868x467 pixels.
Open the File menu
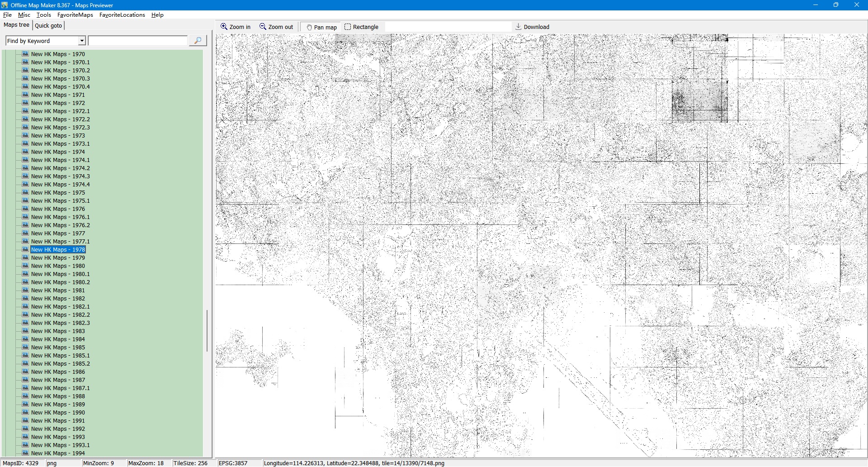click(7, 15)
